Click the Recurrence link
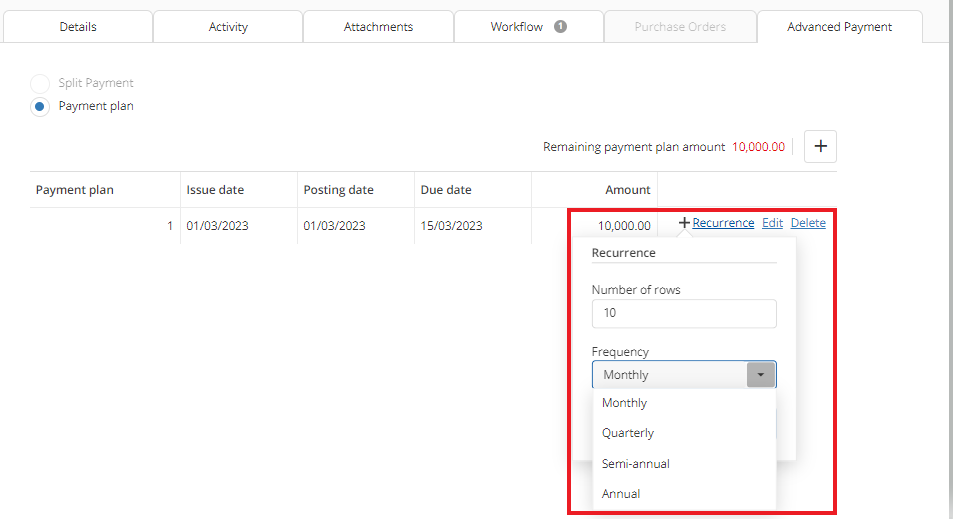The width and height of the screenshot is (953, 519). pos(723,223)
